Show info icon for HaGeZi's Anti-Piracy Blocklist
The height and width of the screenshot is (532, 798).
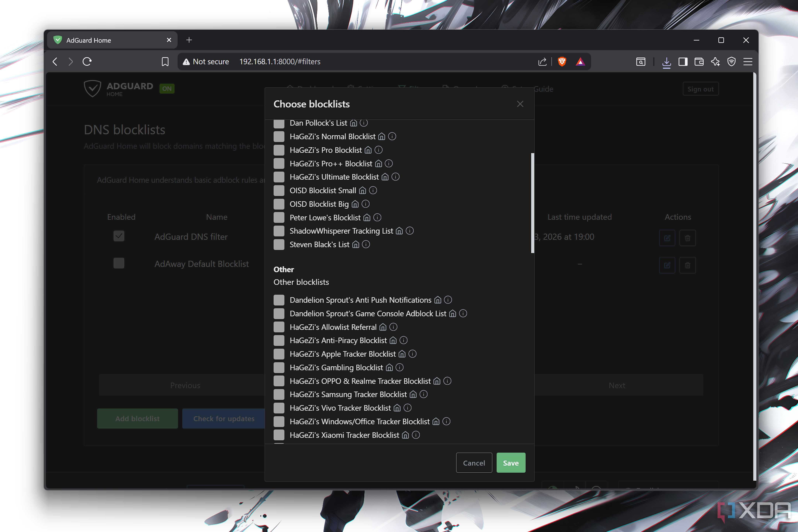pyautogui.click(x=403, y=340)
